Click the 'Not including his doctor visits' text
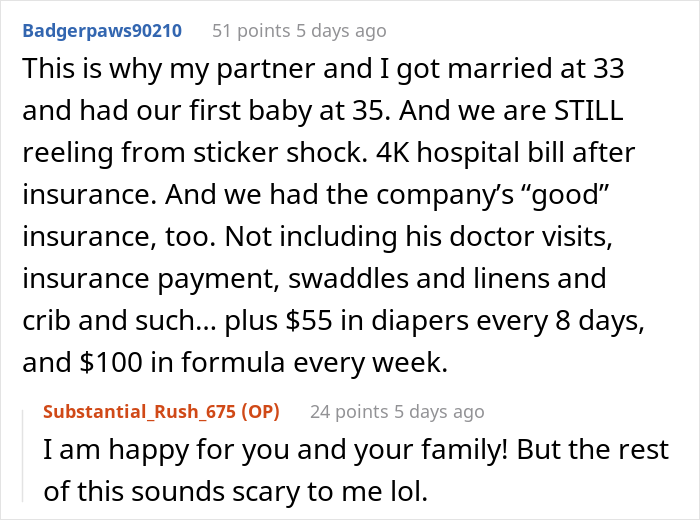700x520 pixels. coord(419,236)
